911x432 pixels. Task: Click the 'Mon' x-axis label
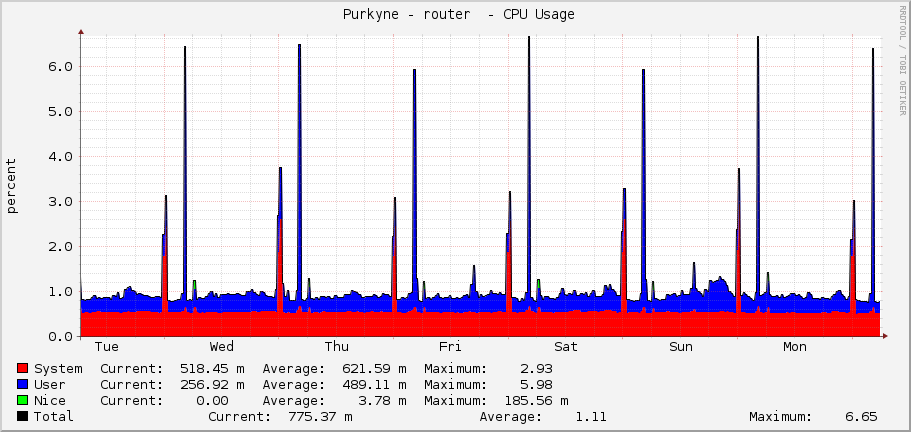point(795,347)
